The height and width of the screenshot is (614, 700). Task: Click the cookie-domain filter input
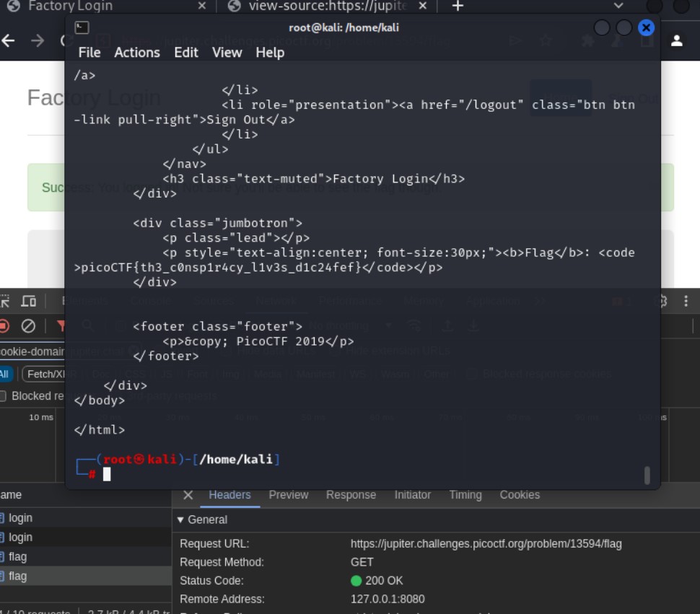tap(32, 351)
